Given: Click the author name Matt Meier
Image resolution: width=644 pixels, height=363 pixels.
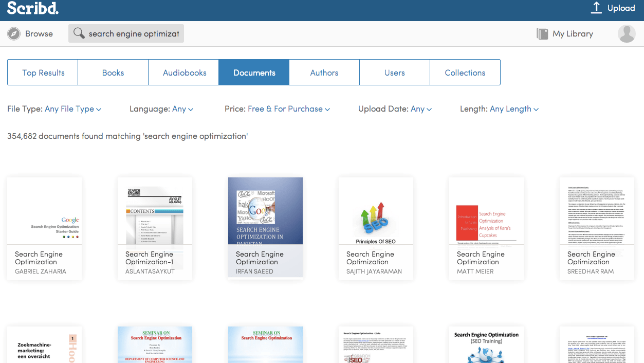Looking at the screenshot, I should tap(475, 271).
